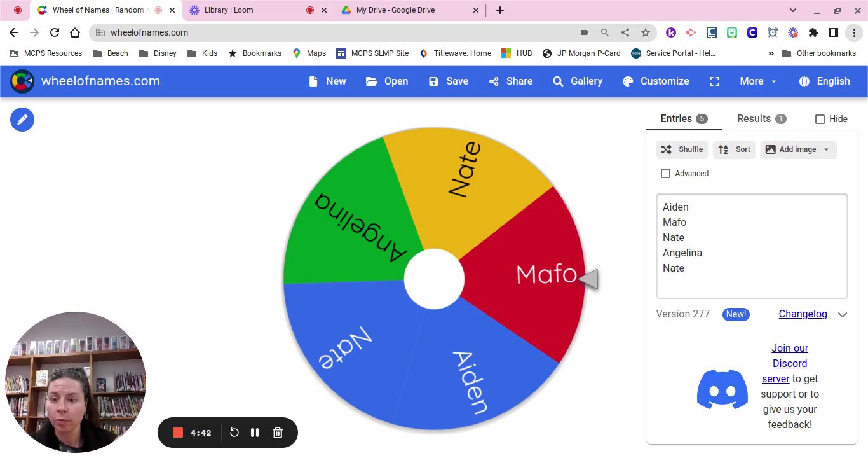Image resolution: width=868 pixels, height=458 pixels.
Task: Click the white center of the wheel
Action: [434, 279]
